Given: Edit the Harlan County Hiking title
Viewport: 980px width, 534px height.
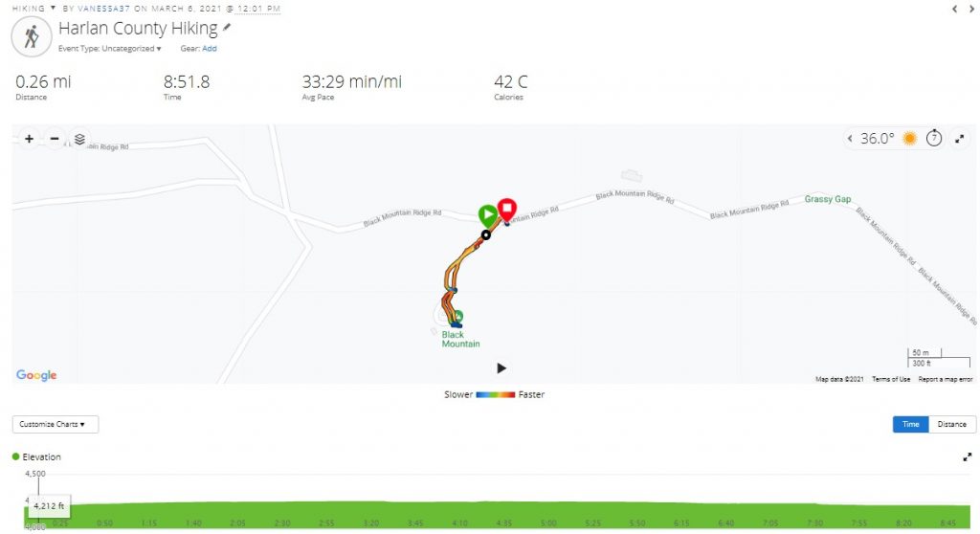Looking at the screenshot, I should click(x=227, y=28).
